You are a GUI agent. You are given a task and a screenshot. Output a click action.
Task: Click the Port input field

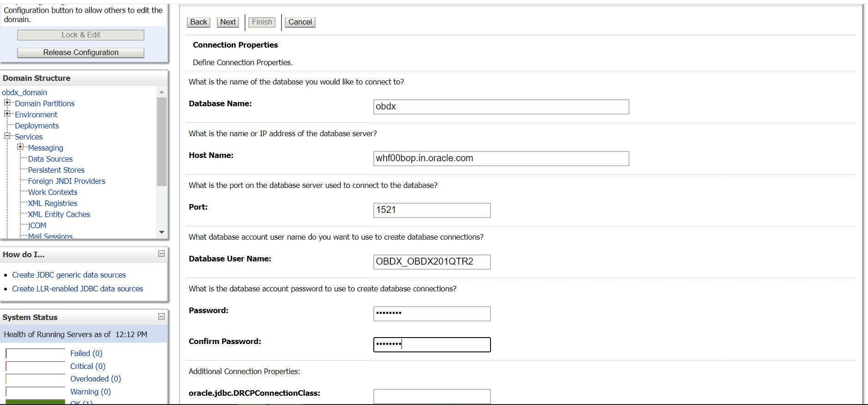[x=431, y=210]
